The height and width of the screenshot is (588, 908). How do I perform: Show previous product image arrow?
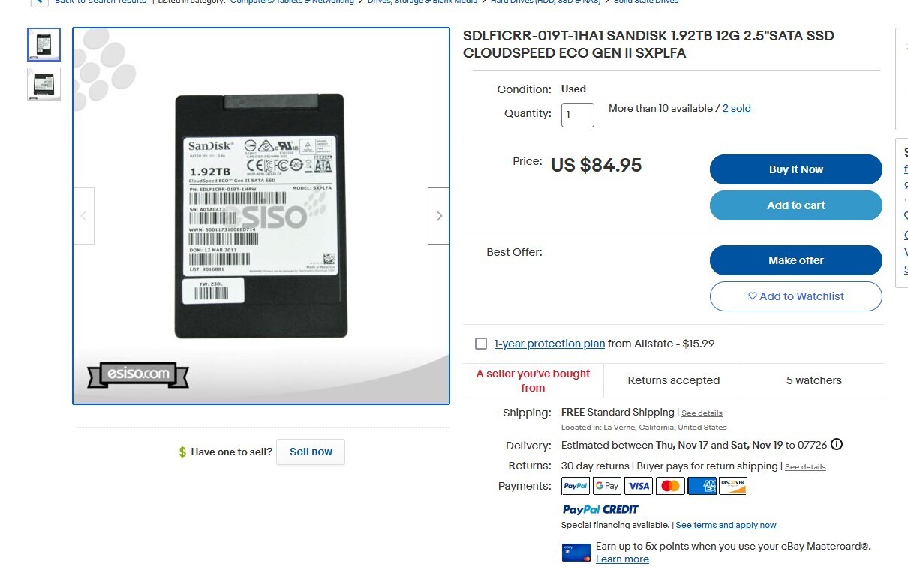[x=83, y=216]
